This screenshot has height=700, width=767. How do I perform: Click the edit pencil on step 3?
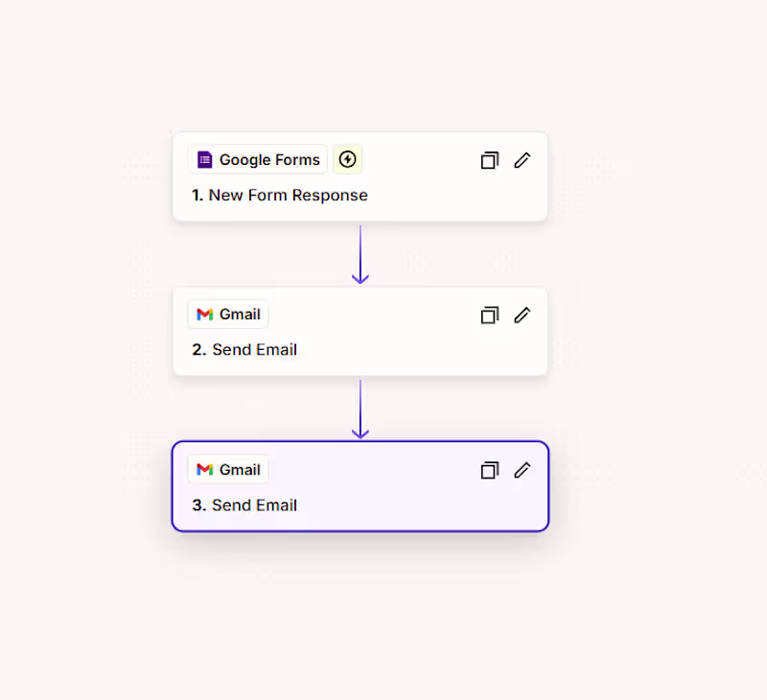[x=523, y=470]
